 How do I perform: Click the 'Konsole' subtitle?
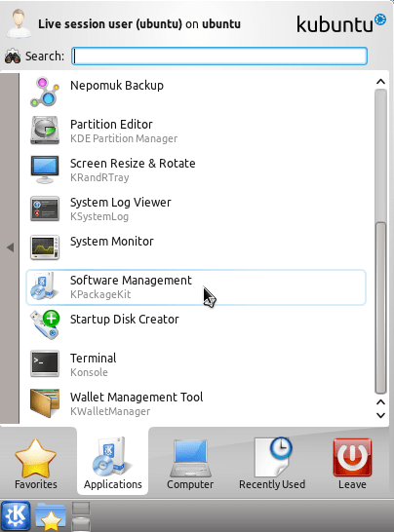tap(89, 372)
